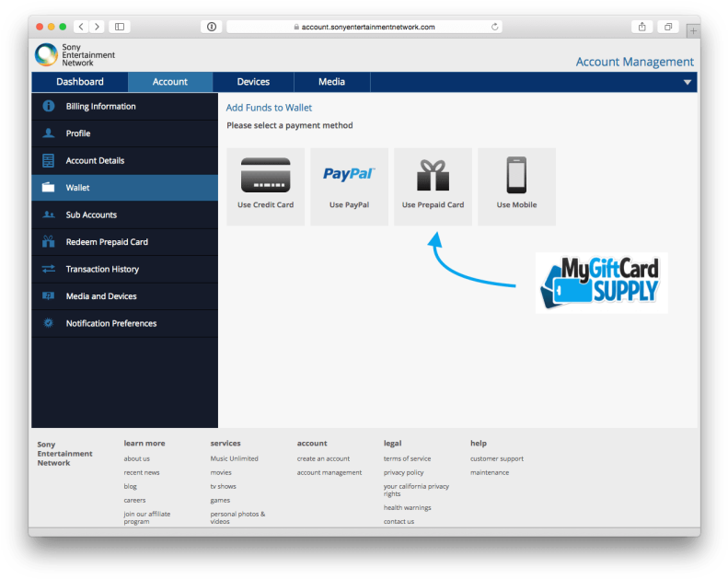This screenshot has height=579, width=728.
Task: Click the Wallet folder icon
Action: 48,188
